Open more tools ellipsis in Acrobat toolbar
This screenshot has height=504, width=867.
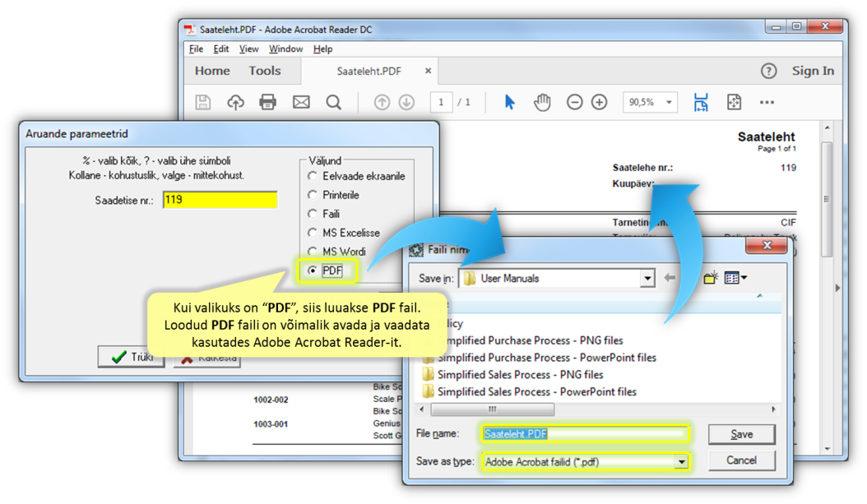click(767, 102)
